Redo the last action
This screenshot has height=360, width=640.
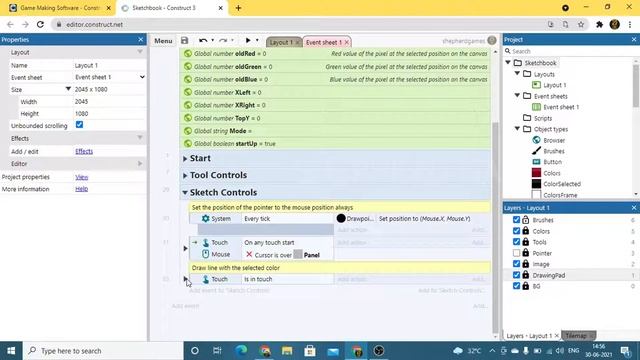click(223, 40)
